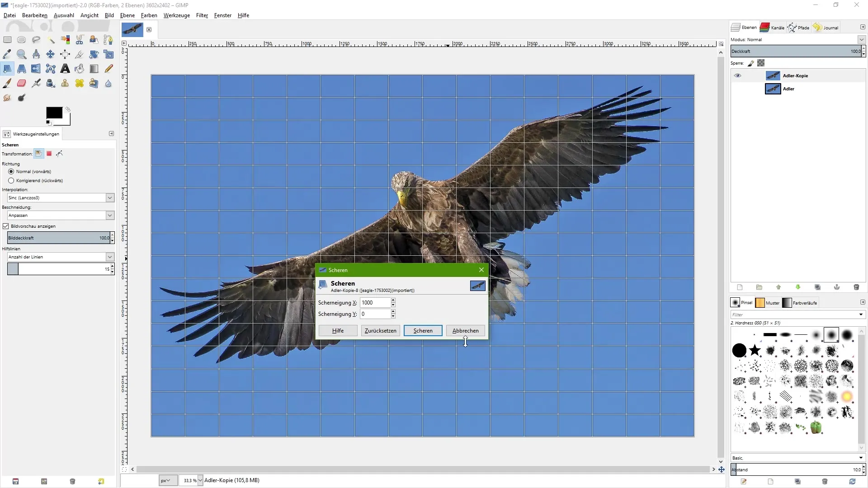Open the zoom percentage dropdown
The image size is (868, 488).
point(200,480)
